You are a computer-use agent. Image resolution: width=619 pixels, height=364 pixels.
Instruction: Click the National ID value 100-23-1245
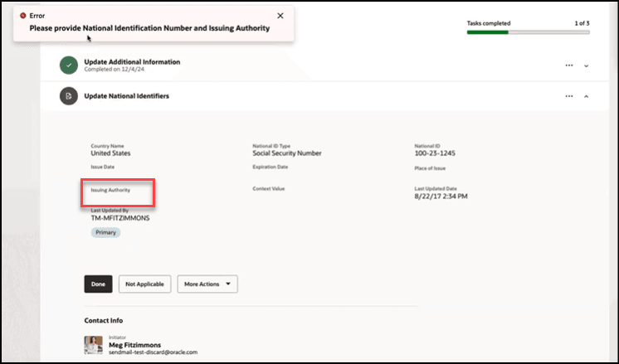point(435,153)
